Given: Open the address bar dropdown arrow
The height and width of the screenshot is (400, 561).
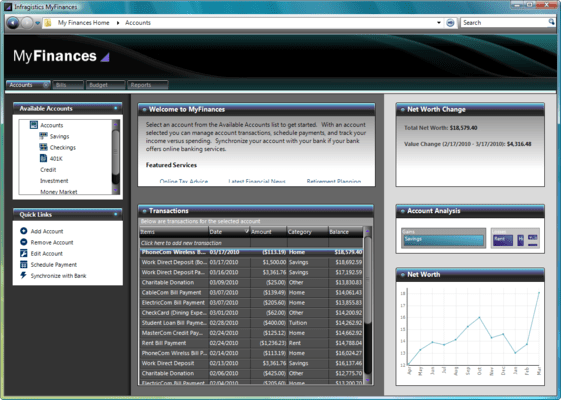Looking at the screenshot, I should pos(439,23).
